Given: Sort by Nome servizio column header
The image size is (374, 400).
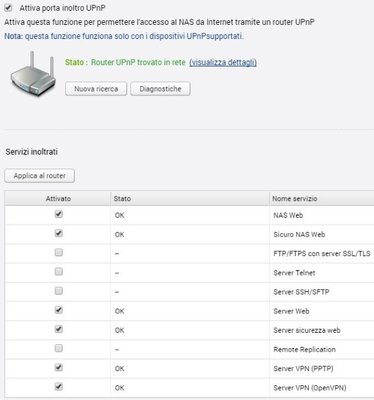Looking at the screenshot, I should click(322, 199).
